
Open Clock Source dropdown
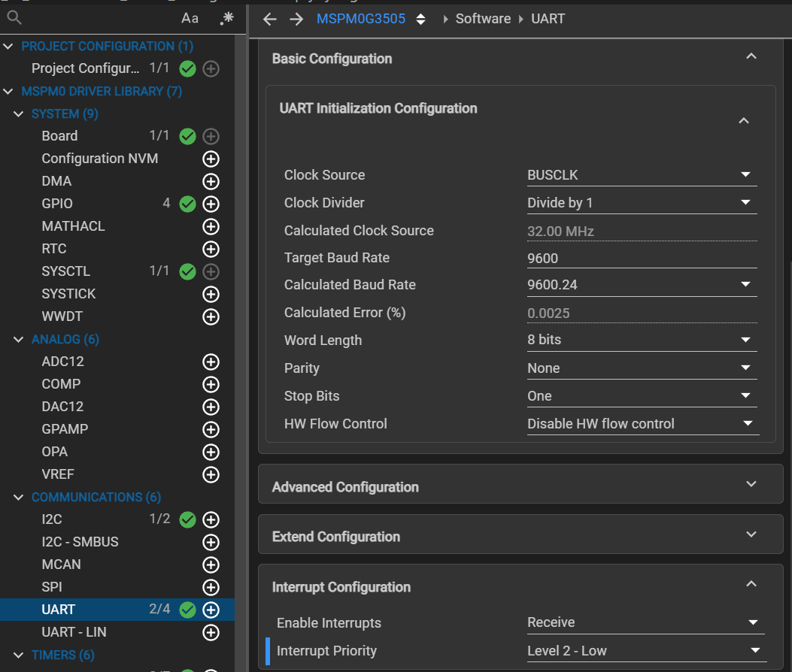[x=642, y=175]
